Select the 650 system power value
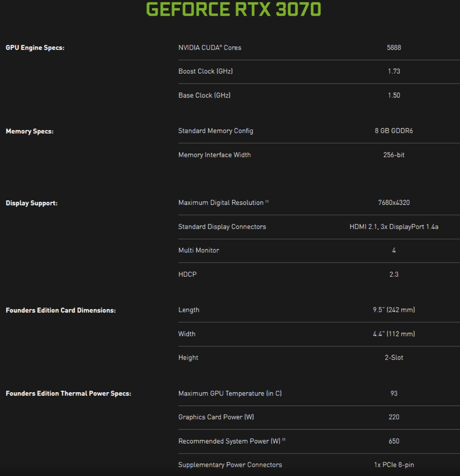This screenshot has width=460, height=476. click(x=394, y=441)
